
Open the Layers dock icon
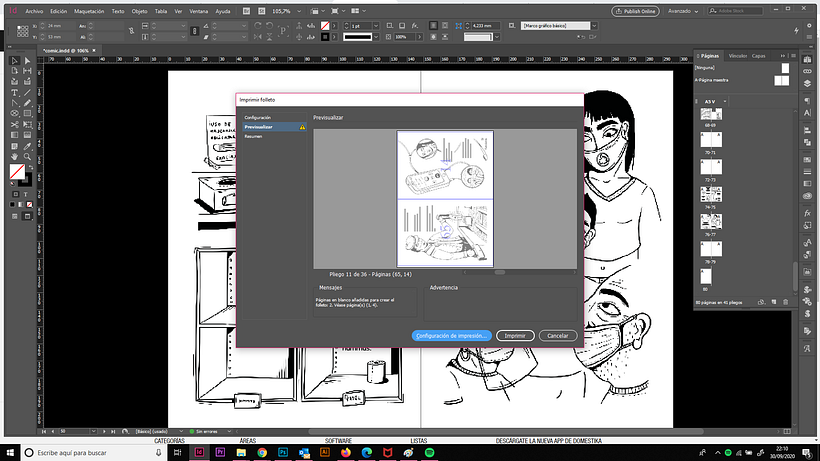point(807,84)
